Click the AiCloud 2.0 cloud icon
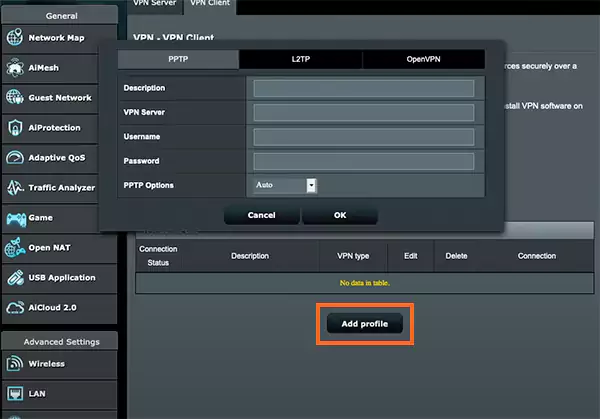Viewport: 600px width, 419px height. point(15,308)
